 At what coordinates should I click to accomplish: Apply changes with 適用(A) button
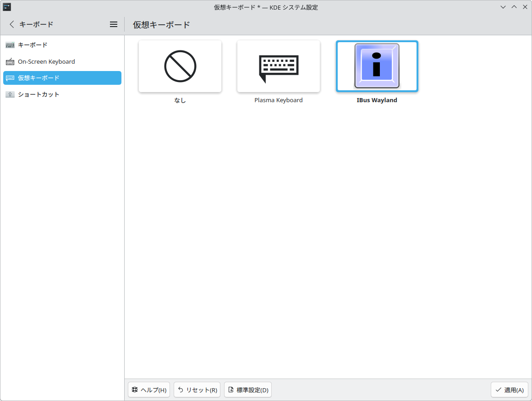[x=510, y=390]
